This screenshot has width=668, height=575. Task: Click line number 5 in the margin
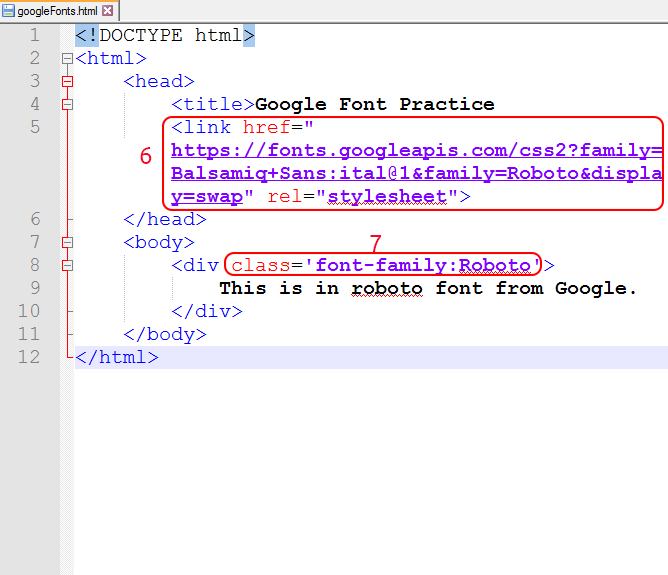pyautogui.click(x=35, y=127)
